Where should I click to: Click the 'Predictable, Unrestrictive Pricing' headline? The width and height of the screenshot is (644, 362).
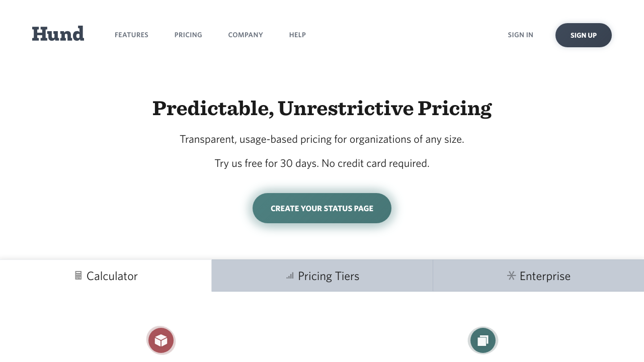point(322,108)
